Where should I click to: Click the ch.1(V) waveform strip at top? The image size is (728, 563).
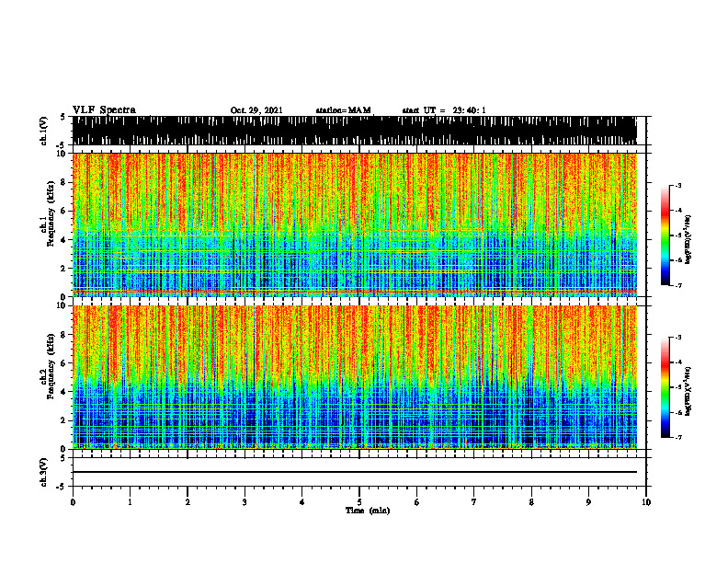[x=355, y=131]
